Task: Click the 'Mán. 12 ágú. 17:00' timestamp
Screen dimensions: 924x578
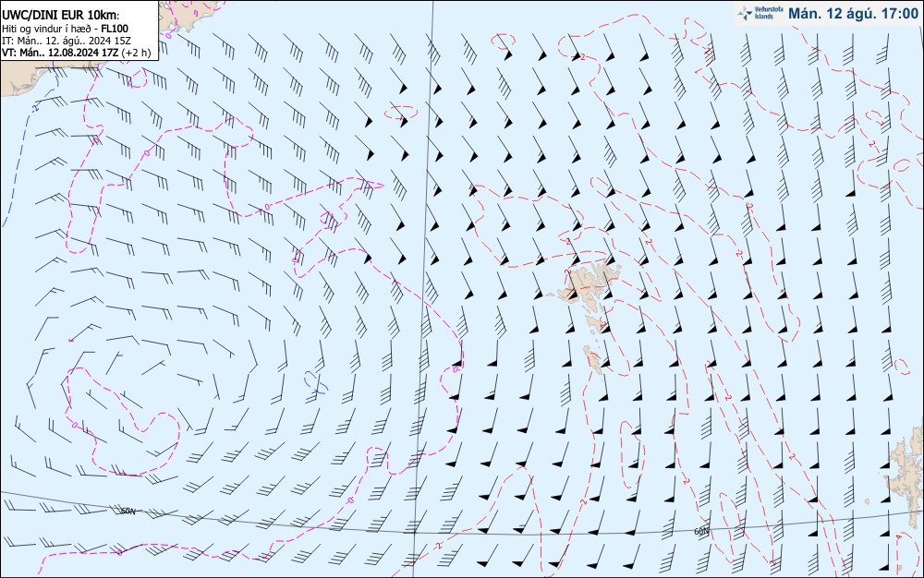Action: [853, 14]
